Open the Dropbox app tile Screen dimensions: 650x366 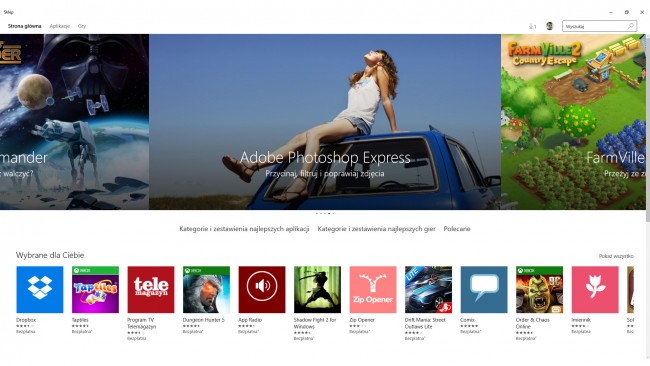click(x=40, y=289)
